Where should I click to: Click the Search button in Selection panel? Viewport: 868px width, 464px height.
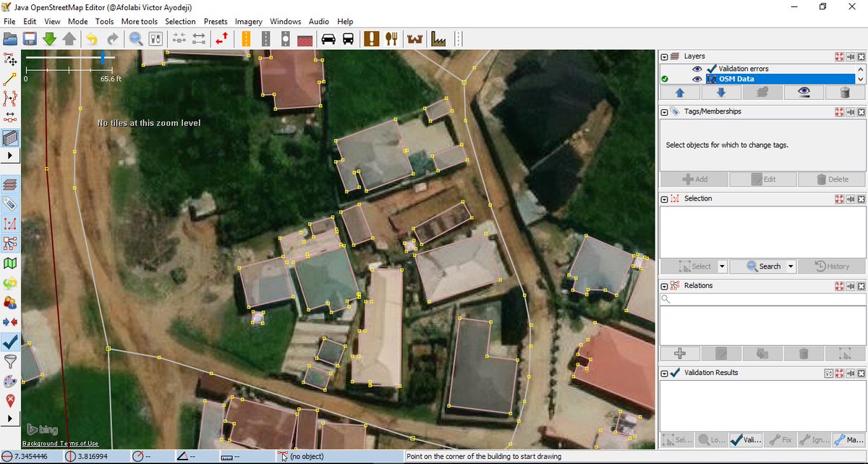pyautogui.click(x=763, y=266)
